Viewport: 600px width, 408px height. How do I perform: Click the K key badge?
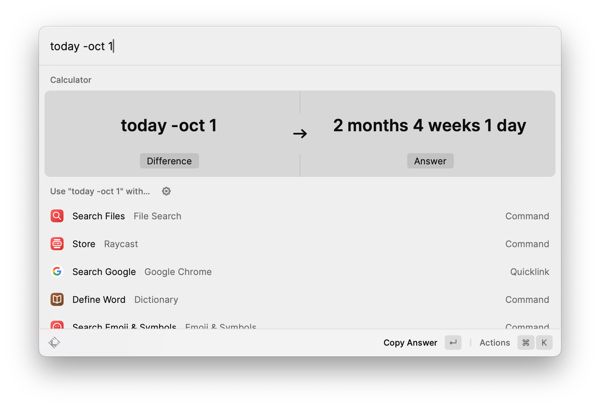[x=544, y=343]
